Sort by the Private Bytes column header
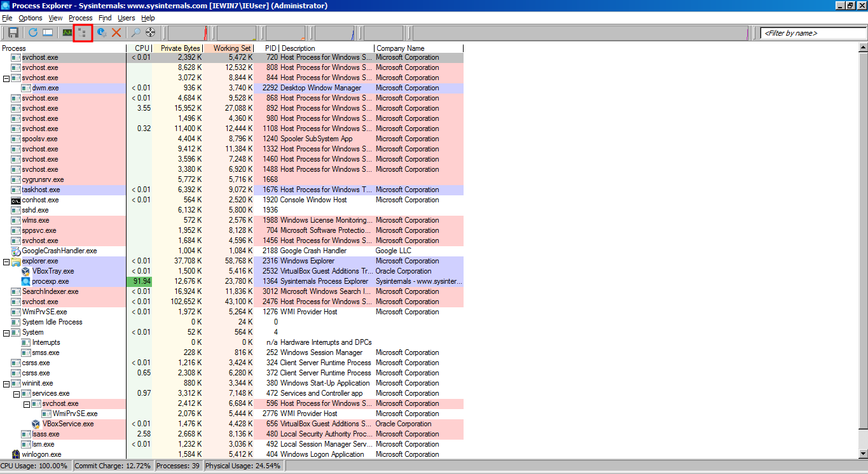Screen dimensions: 868x474 178,48
